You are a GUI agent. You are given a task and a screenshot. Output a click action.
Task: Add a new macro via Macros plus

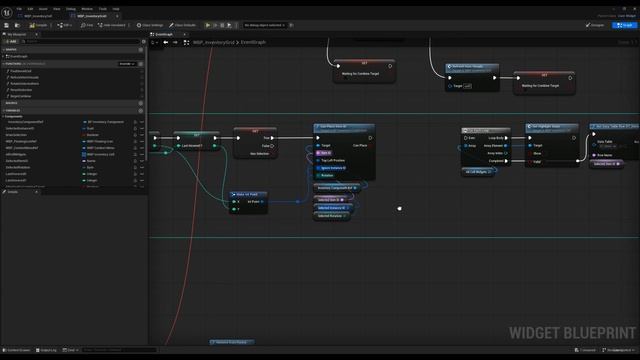pyautogui.click(x=141, y=103)
